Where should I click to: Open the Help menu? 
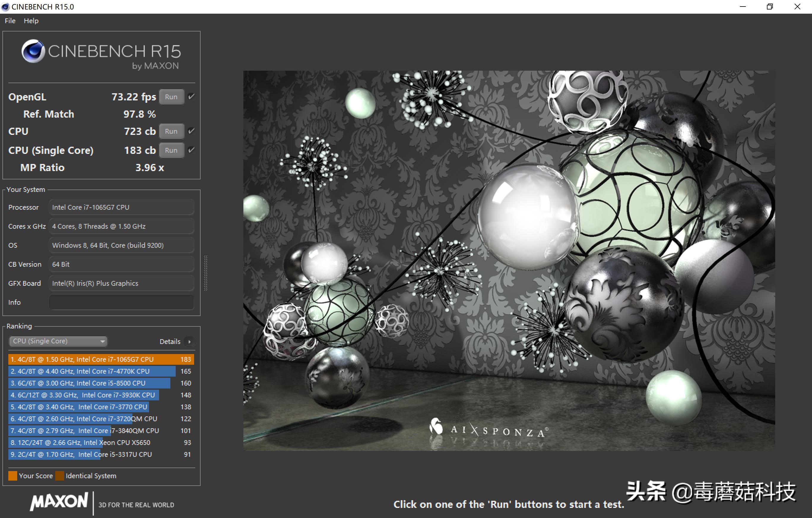tap(31, 21)
